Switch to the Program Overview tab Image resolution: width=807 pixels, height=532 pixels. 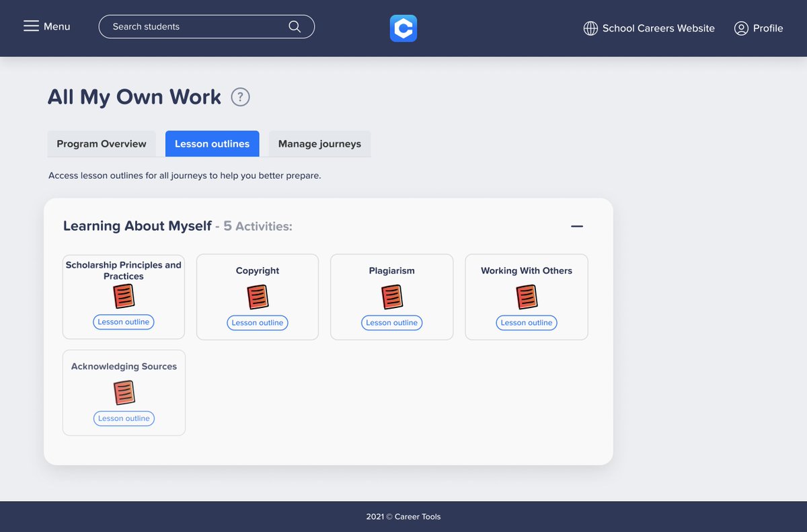[x=102, y=144]
